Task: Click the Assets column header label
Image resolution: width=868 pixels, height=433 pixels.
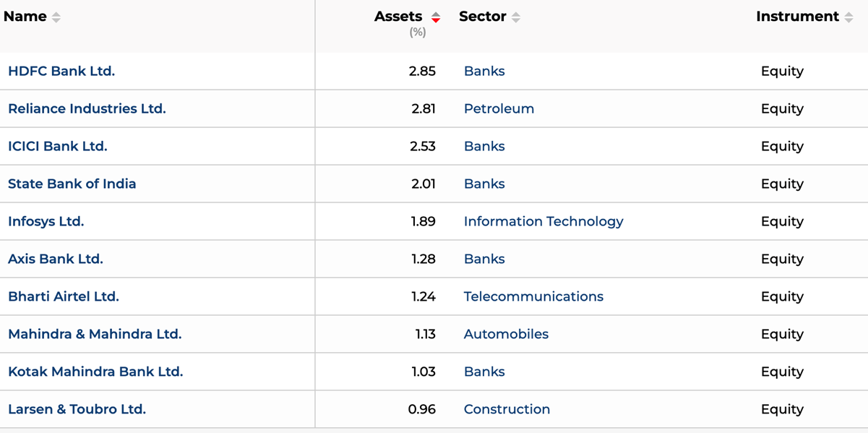Action: [398, 17]
